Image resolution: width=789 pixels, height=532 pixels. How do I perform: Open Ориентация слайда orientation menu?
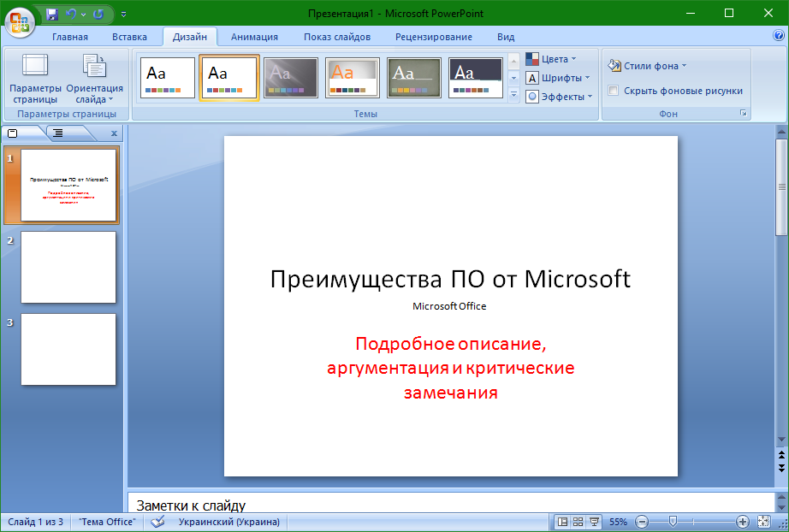tap(95, 79)
